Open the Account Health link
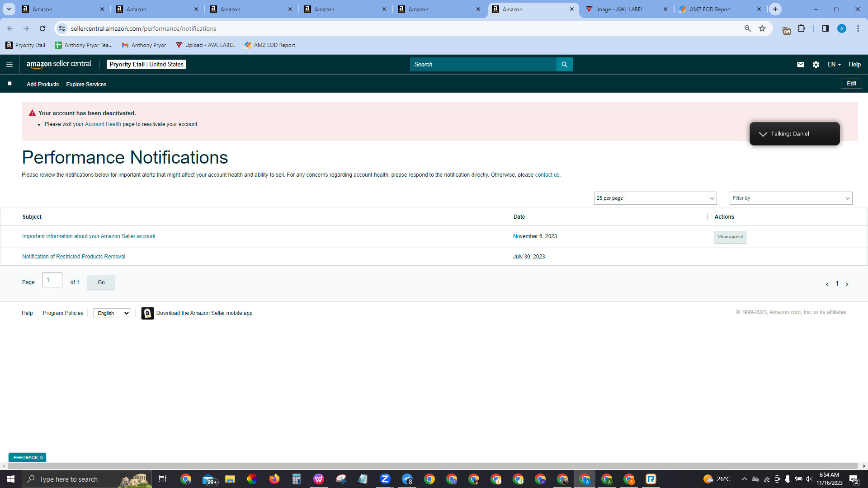Image resolution: width=868 pixels, height=488 pixels. coord(103,124)
